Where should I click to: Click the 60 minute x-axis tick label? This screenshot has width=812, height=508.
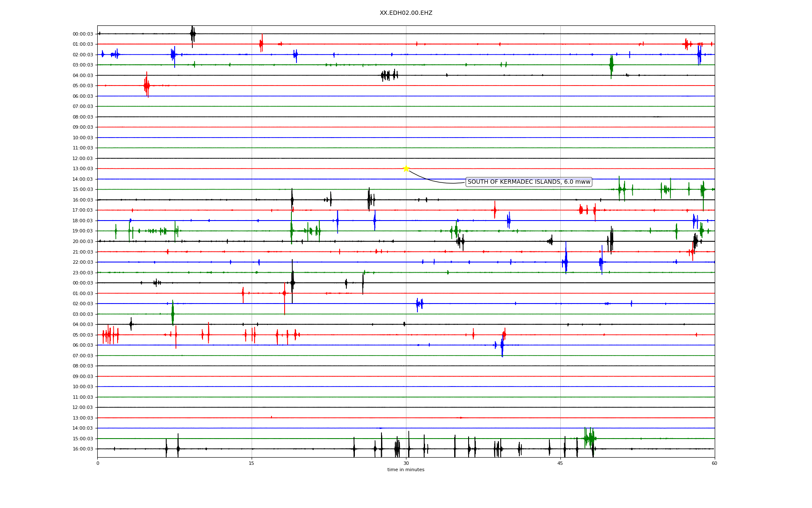point(714,463)
